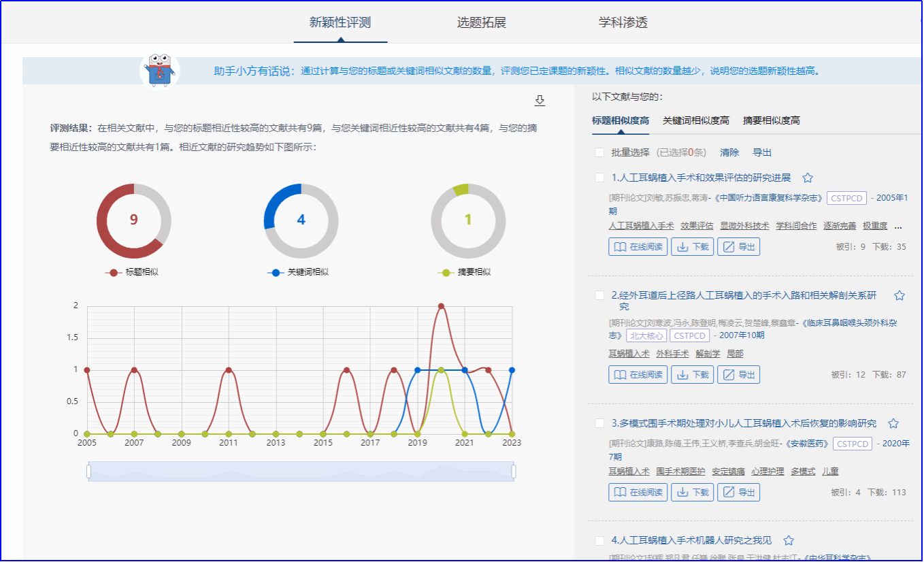Check the 批量选择 checkbox
The image size is (924, 562).
599,153
